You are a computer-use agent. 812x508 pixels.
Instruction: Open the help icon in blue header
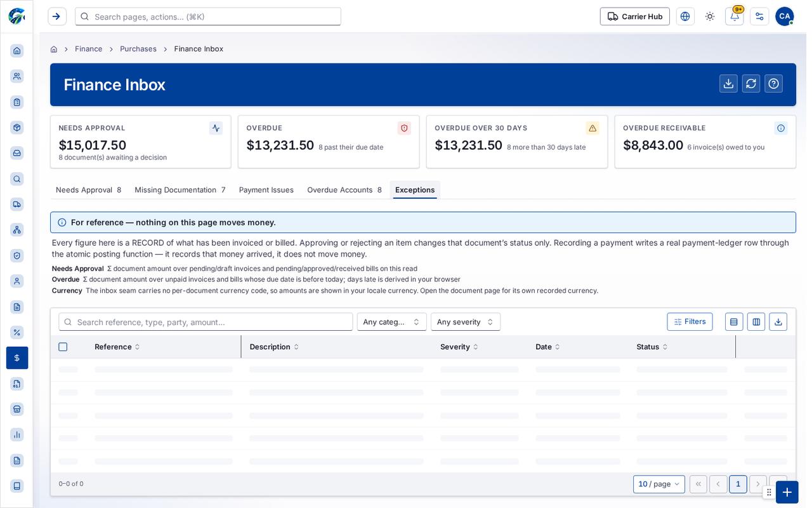[x=773, y=84]
